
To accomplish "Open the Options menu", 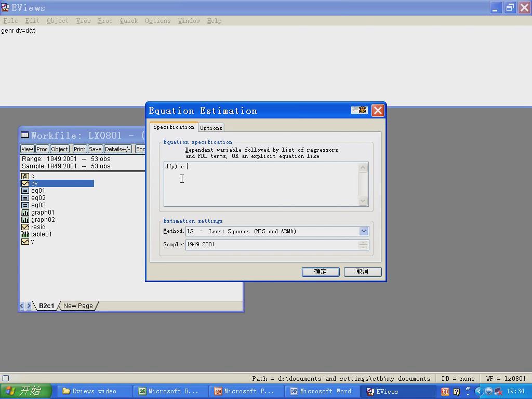I will tap(158, 21).
